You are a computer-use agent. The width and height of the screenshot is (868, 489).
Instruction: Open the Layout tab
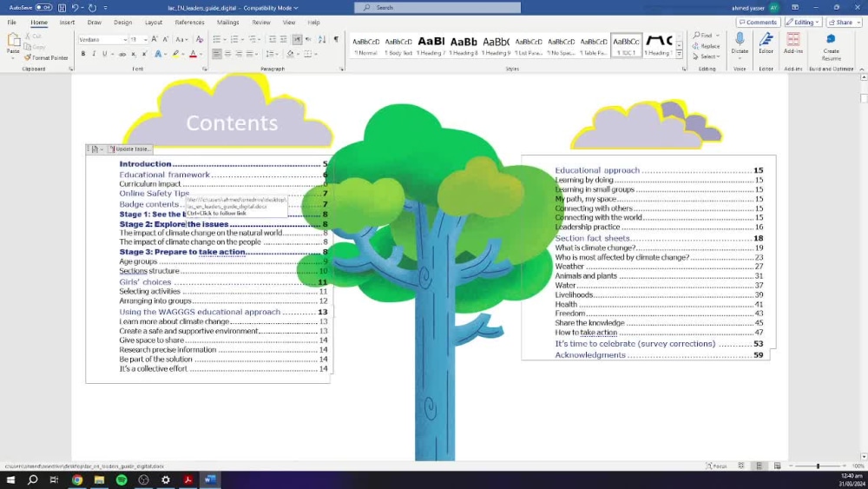coord(154,23)
